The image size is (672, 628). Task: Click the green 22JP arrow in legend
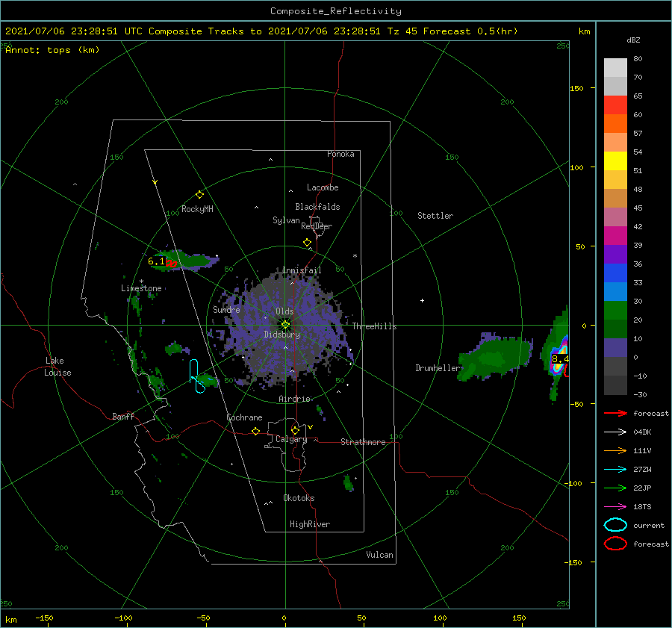[x=615, y=488]
